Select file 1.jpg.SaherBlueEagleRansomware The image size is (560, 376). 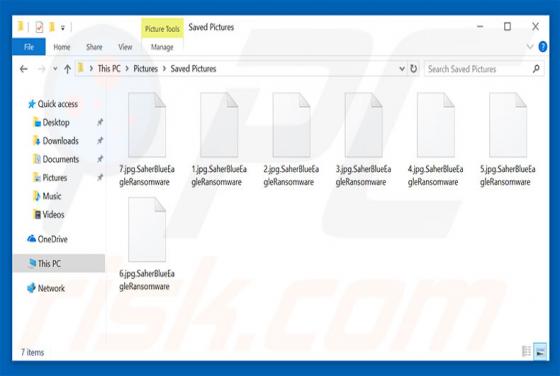point(219,140)
